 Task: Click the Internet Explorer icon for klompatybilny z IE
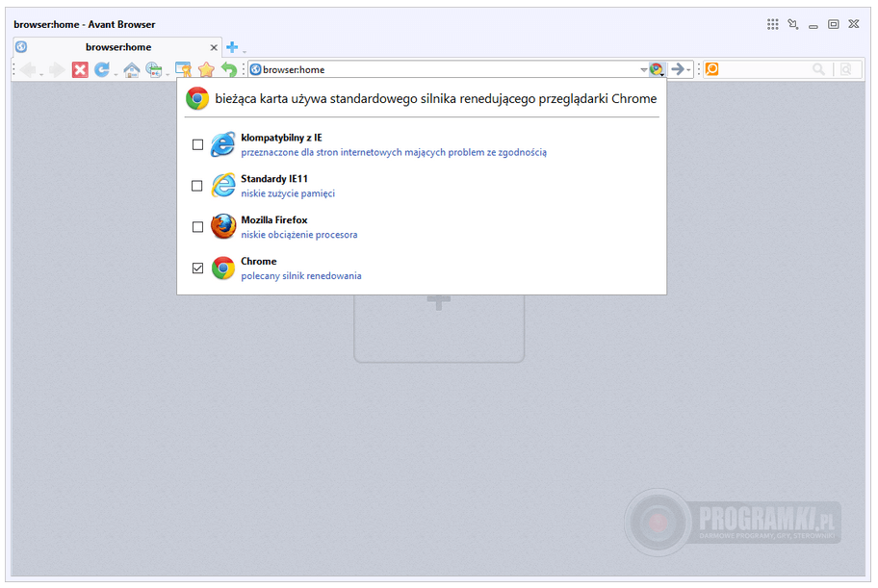pos(222,144)
